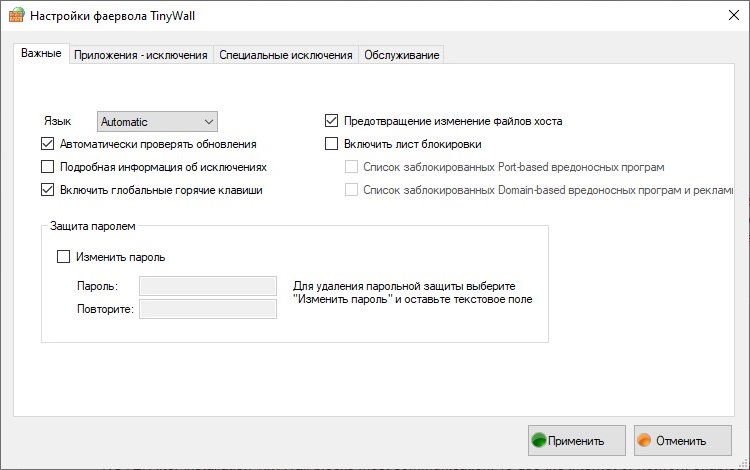Click the orange icon on Отменить button

pyautogui.click(x=645, y=440)
